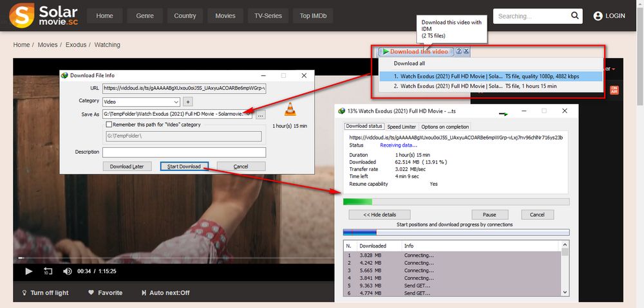Click the LOGIN link
Viewport: 644px width, 308px height.
pyautogui.click(x=615, y=16)
